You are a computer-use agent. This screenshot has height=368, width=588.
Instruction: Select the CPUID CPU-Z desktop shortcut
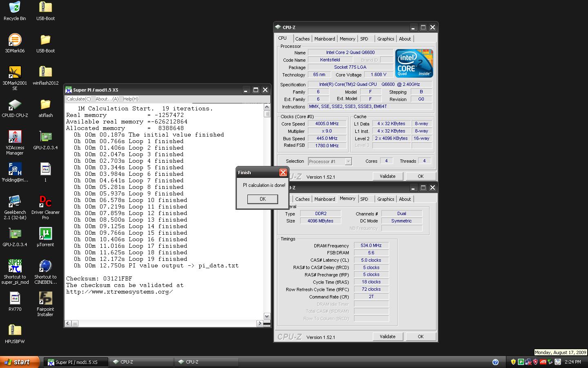tap(15, 108)
